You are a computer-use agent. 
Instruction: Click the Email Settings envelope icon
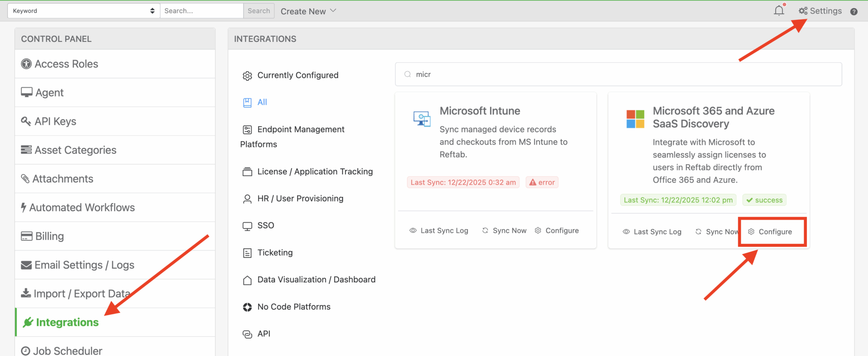tap(26, 265)
